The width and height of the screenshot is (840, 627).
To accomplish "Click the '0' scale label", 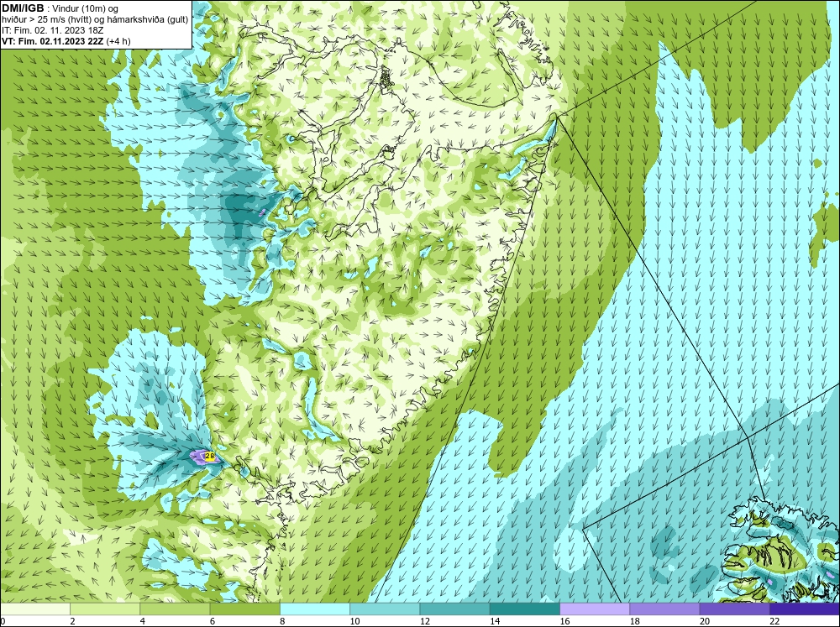I will [3, 621].
